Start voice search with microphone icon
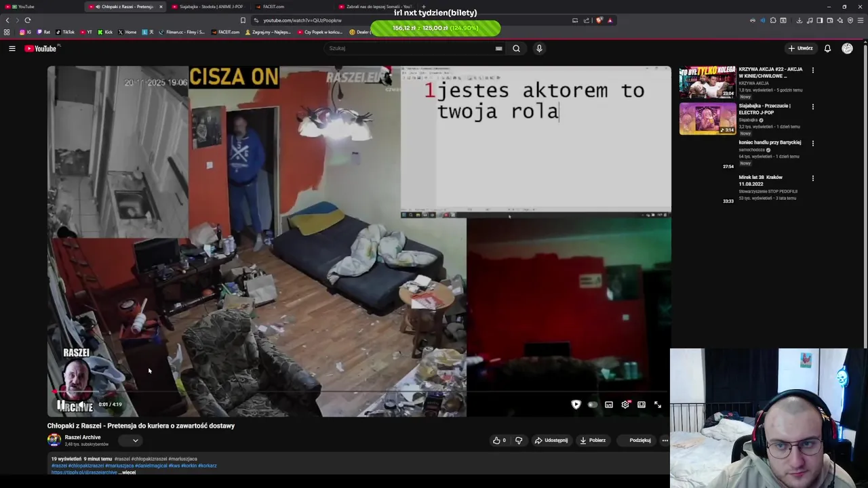This screenshot has height=488, width=868. 539,48
